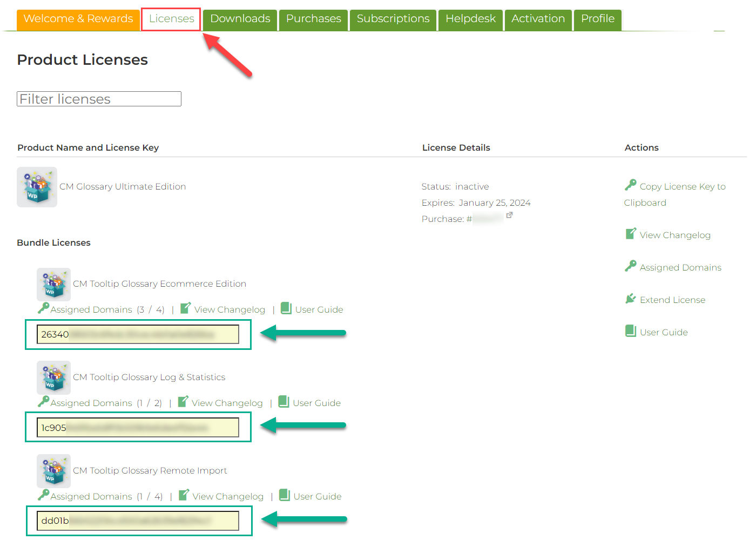Click the key icon beside Copy License Key
The image size is (756, 540).
[630, 185]
